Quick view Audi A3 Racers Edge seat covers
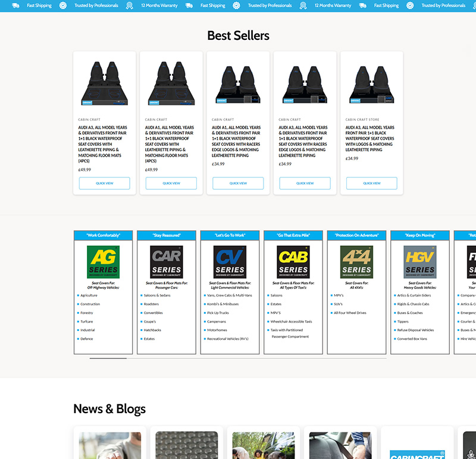The height and width of the screenshot is (459, 476). (x=305, y=183)
